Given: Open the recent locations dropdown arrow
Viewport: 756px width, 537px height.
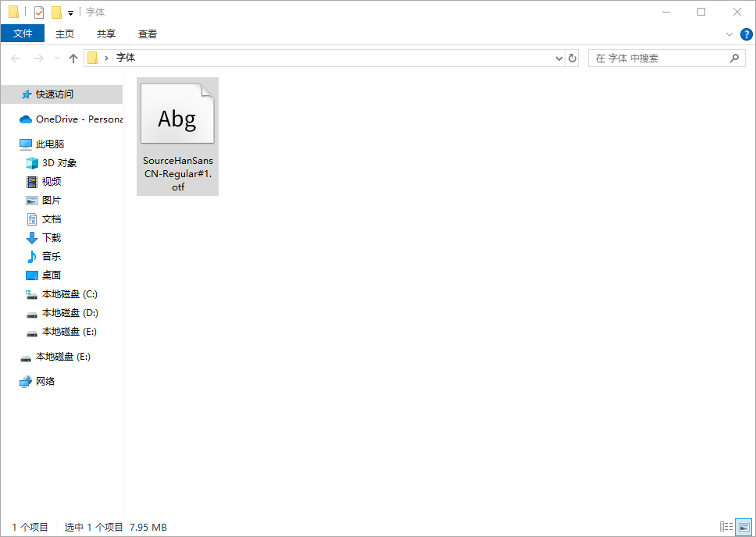Looking at the screenshot, I should (57, 59).
